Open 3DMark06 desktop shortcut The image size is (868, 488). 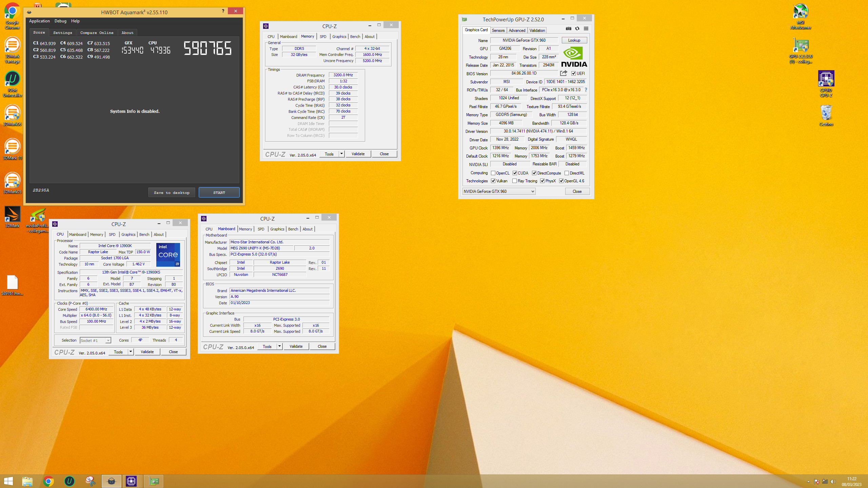[x=12, y=115]
